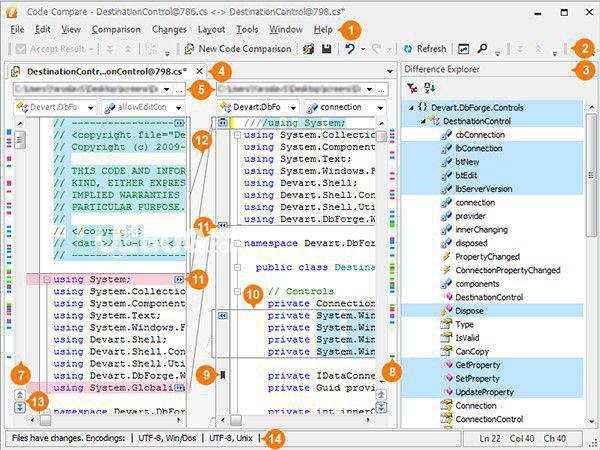Select lbServerVersion in Difference Explorer
600x450 pixels.
(x=483, y=189)
